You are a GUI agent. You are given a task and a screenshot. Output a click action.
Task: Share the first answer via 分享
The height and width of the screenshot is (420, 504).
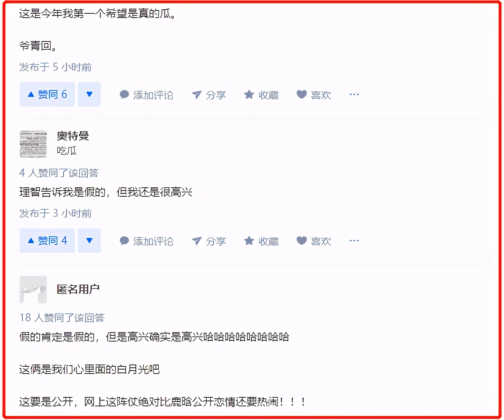pyautogui.click(x=209, y=95)
